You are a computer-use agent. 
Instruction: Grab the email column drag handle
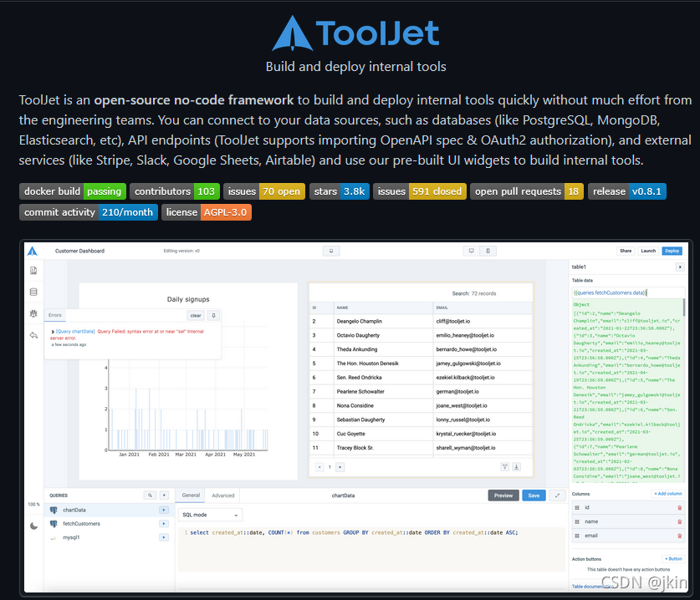[577, 536]
